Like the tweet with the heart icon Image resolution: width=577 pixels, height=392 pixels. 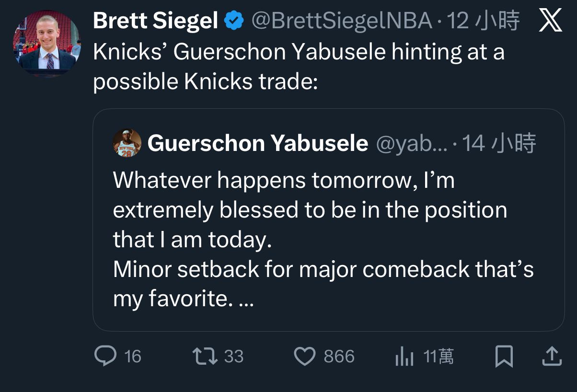[x=304, y=357]
